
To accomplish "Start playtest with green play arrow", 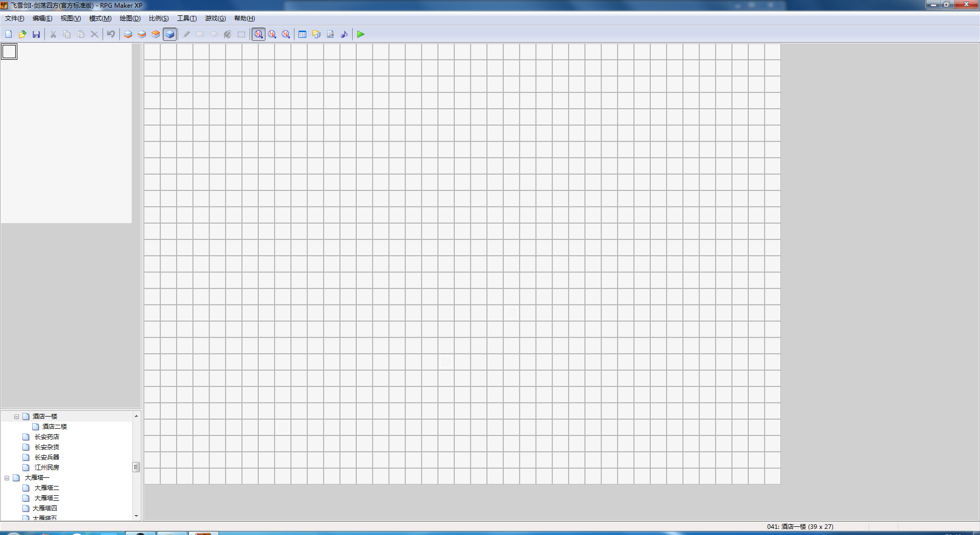I will click(361, 34).
